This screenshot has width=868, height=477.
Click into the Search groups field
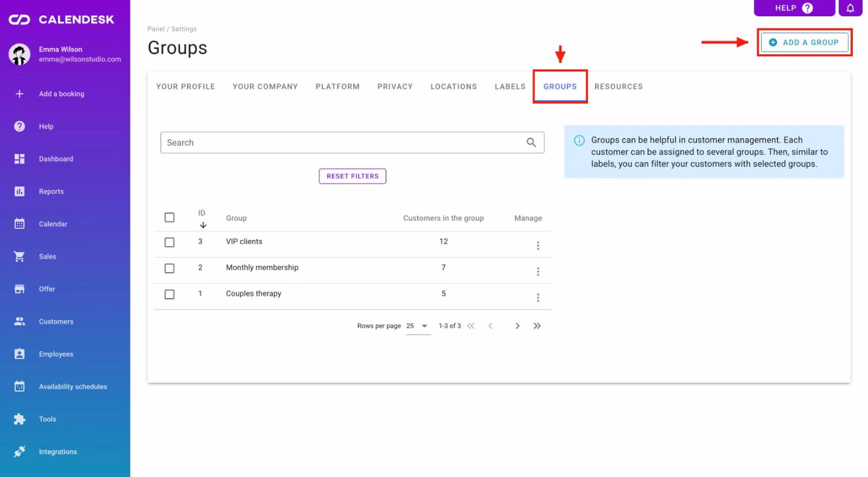click(352, 142)
